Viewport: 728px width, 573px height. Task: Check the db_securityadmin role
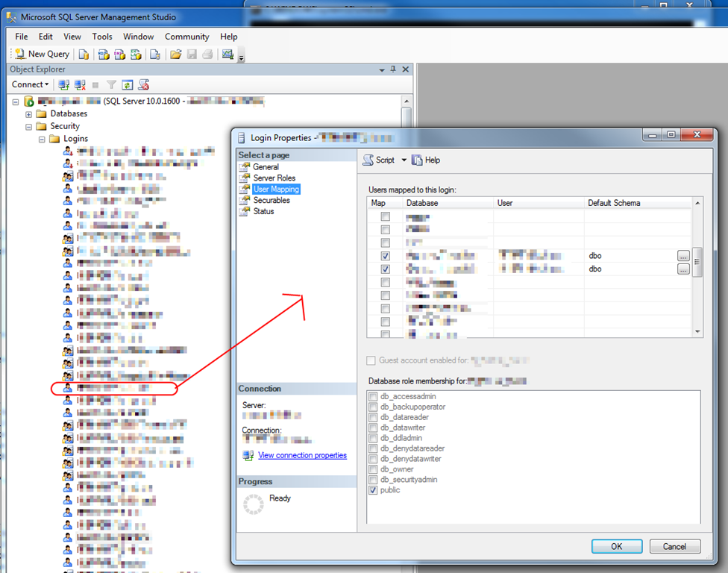(x=373, y=480)
